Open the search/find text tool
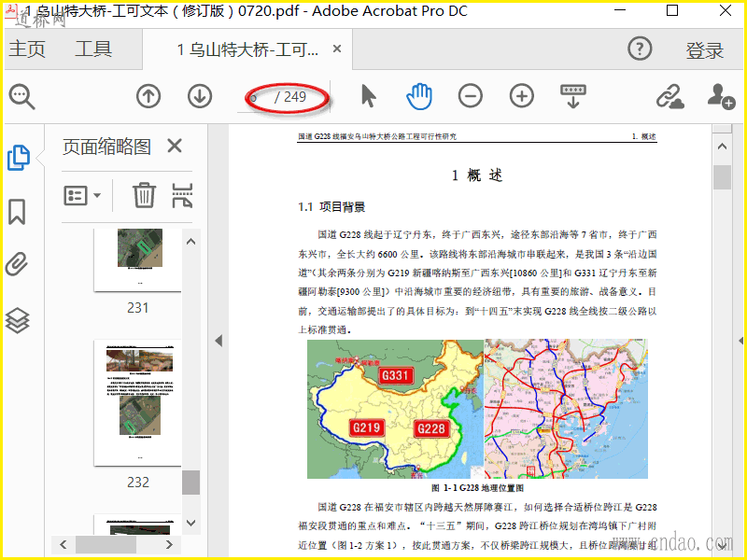The image size is (747, 560). 21,97
